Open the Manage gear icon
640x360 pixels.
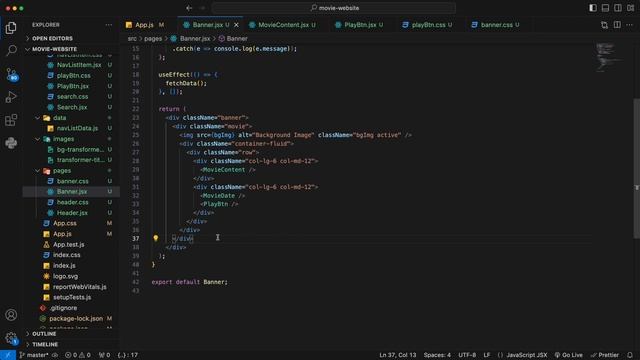[11, 338]
